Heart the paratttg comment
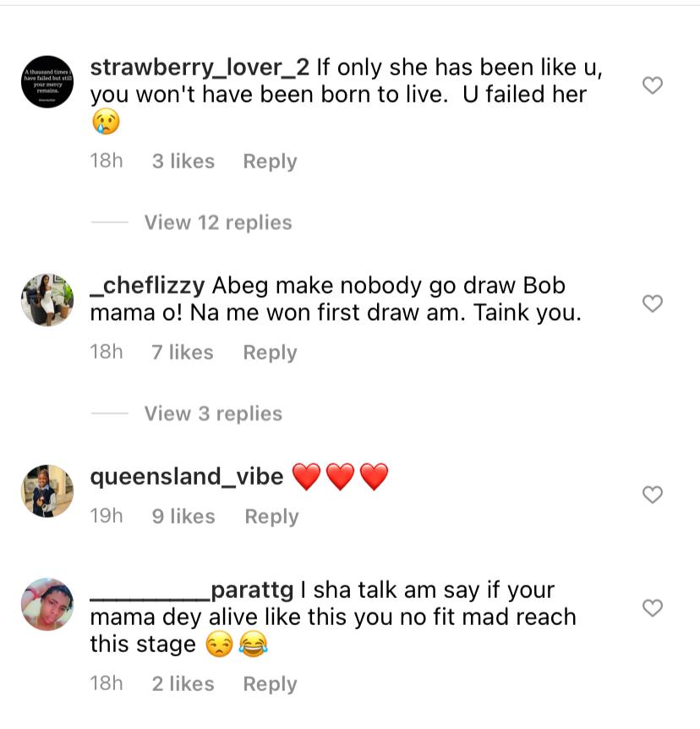Screen dimensions: 700x729 pos(653,608)
